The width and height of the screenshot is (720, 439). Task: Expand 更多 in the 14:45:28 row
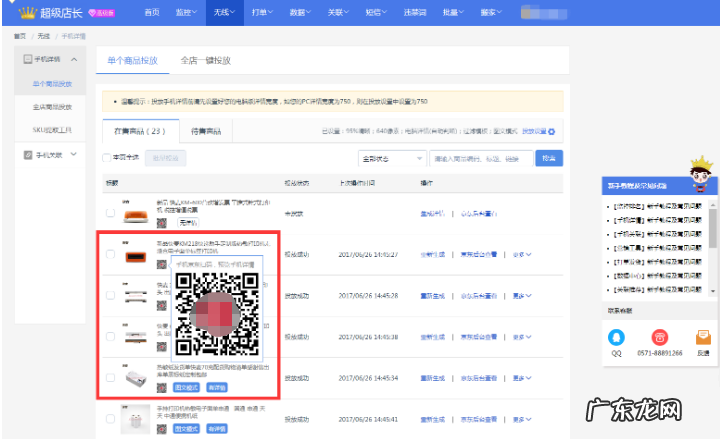click(x=522, y=296)
